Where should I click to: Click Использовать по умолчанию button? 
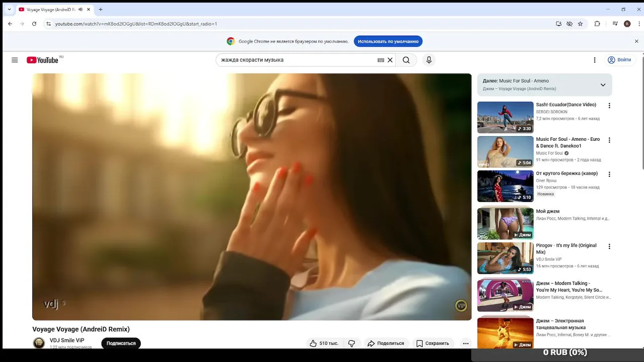point(388,41)
